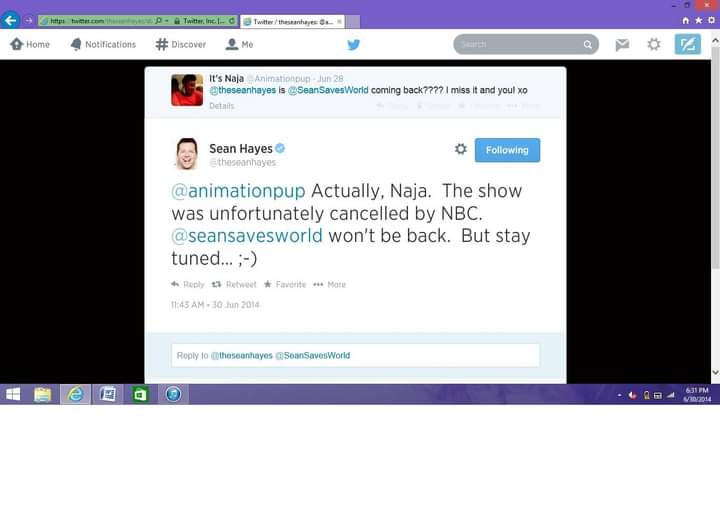Click the Twitter bird logo
Screen dimensions: 720x506
pos(354,45)
